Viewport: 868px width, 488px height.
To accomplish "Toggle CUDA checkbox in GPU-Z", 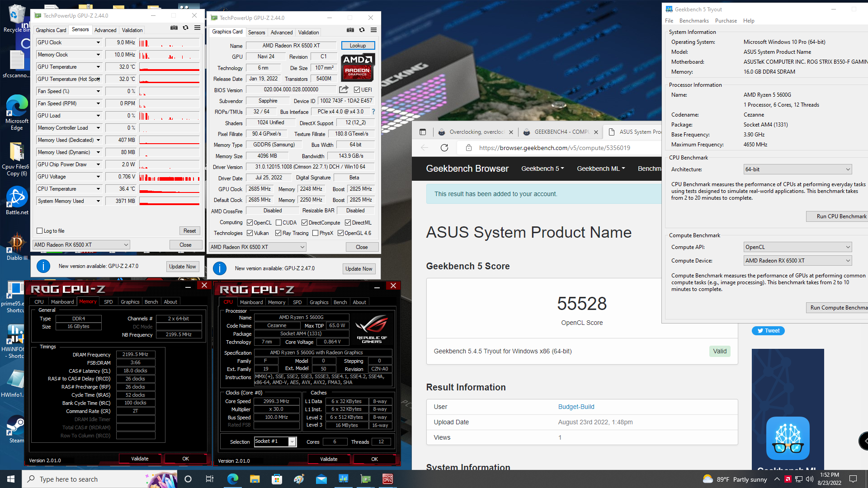I will click(x=278, y=223).
